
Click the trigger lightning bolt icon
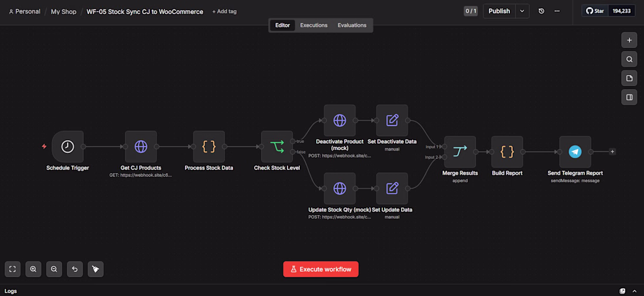44,147
